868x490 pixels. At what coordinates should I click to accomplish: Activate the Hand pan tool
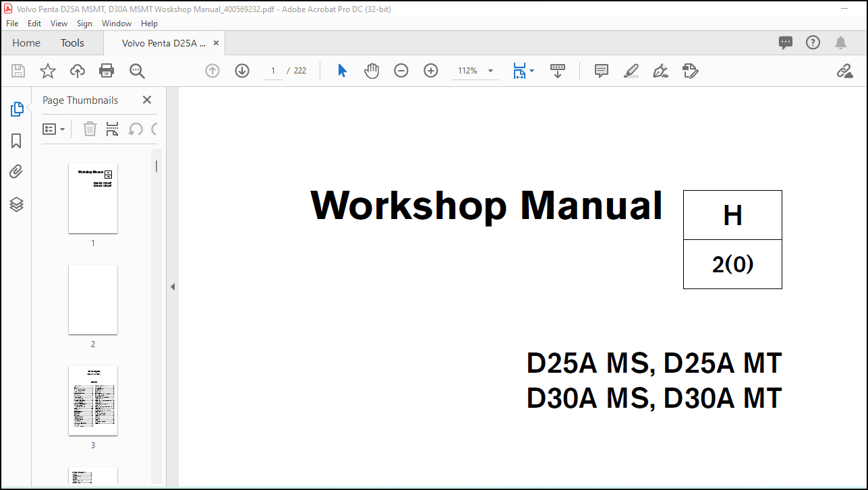372,71
